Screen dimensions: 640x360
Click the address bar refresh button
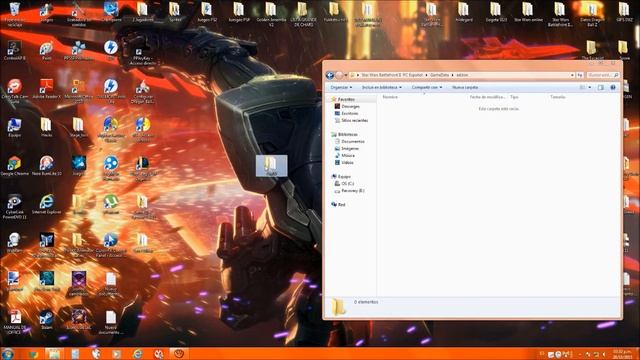pyautogui.click(x=580, y=75)
